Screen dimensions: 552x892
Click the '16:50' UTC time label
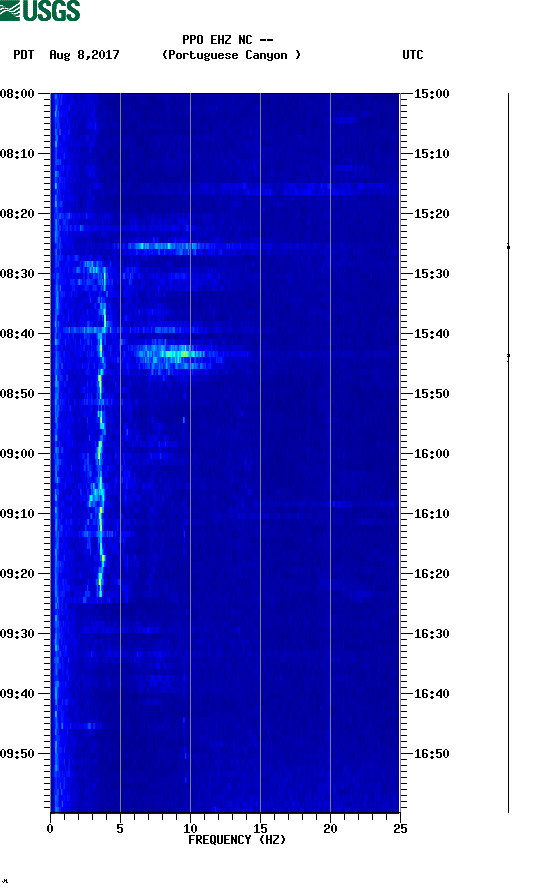click(x=431, y=754)
